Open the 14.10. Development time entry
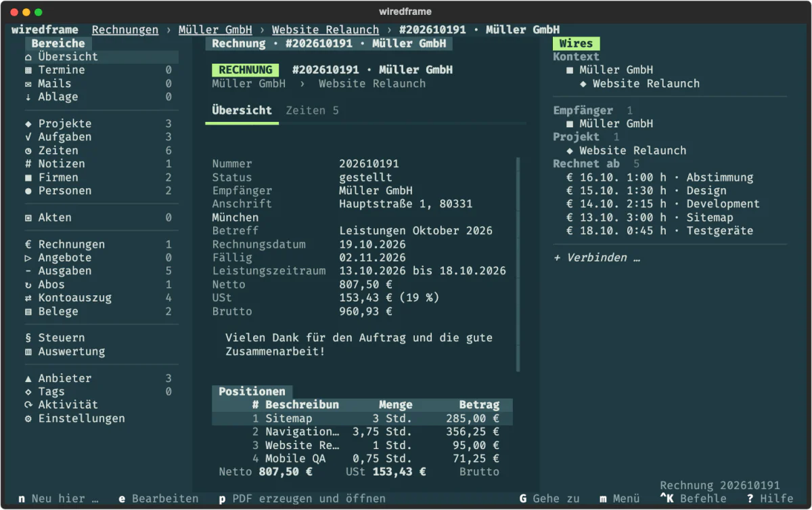Viewport: 812px width, 510px height. 663,204
